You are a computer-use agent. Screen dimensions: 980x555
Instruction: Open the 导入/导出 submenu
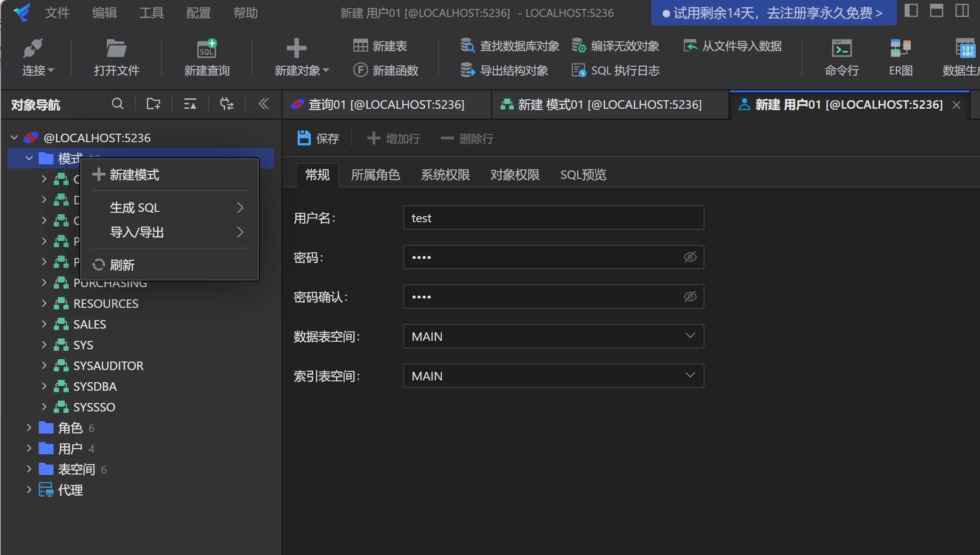point(170,232)
